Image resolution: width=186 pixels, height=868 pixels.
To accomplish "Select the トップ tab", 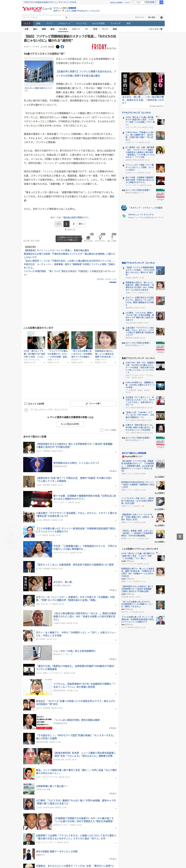I will coord(27,24).
